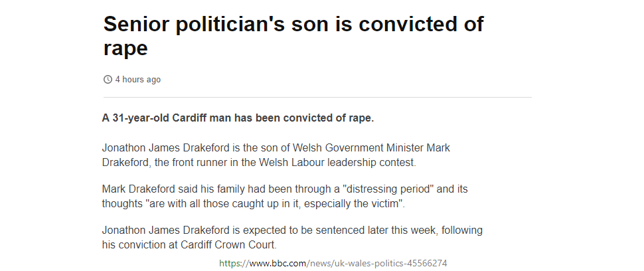The height and width of the screenshot is (271, 644).
Task: Click the word 'rape' on the headline's second line
Action: coord(125,48)
